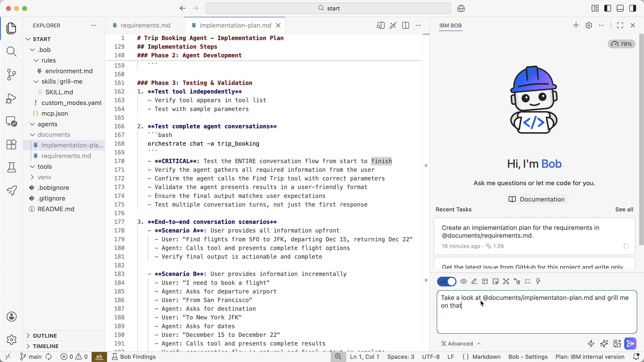Viewport: 644px width, 362px height.
Task: Click the 79% context usage indicator
Action: click(x=621, y=44)
